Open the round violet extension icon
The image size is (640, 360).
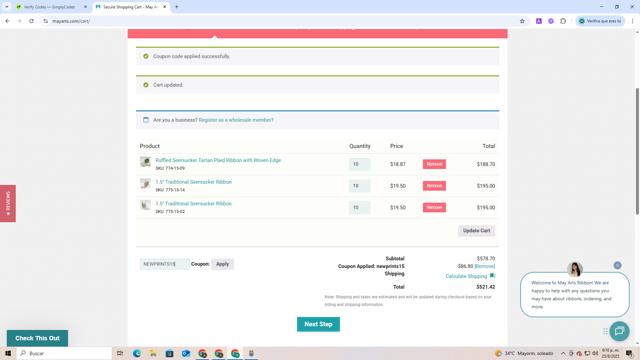pos(551,21)
